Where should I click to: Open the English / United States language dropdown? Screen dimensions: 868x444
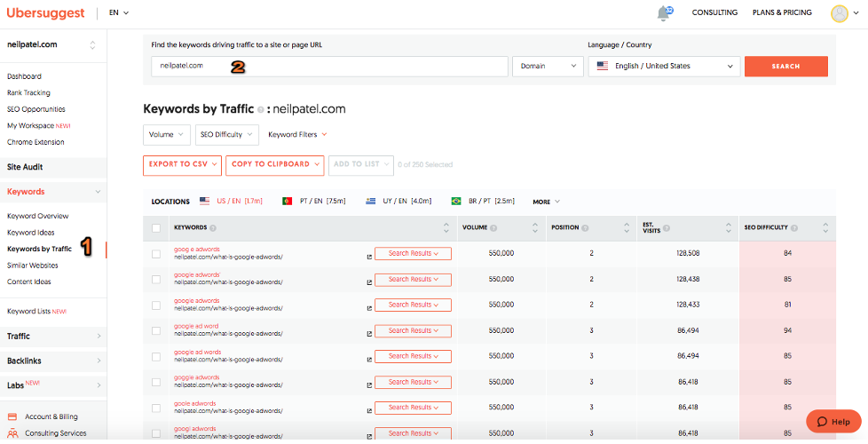[664, 66]
